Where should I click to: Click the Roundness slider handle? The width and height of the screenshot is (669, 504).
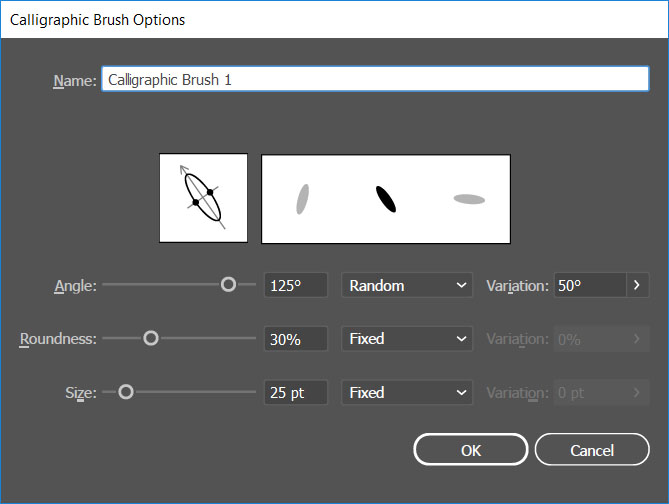point(151,339)
